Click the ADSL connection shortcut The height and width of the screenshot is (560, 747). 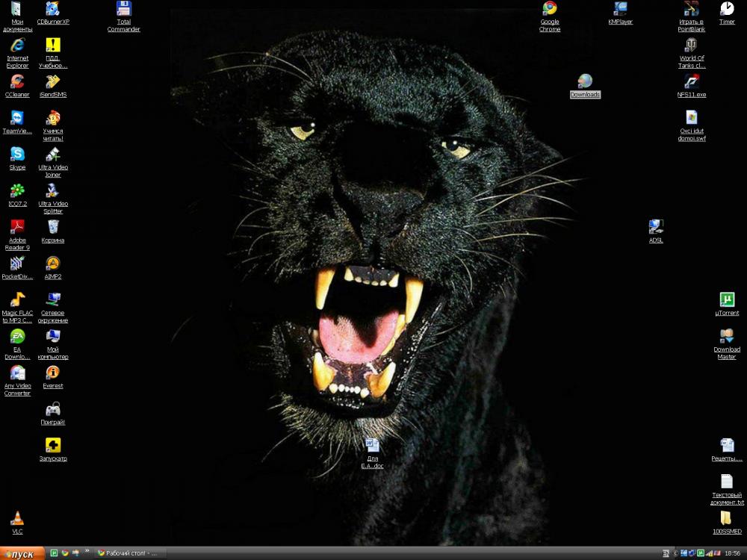coord(655,227)
